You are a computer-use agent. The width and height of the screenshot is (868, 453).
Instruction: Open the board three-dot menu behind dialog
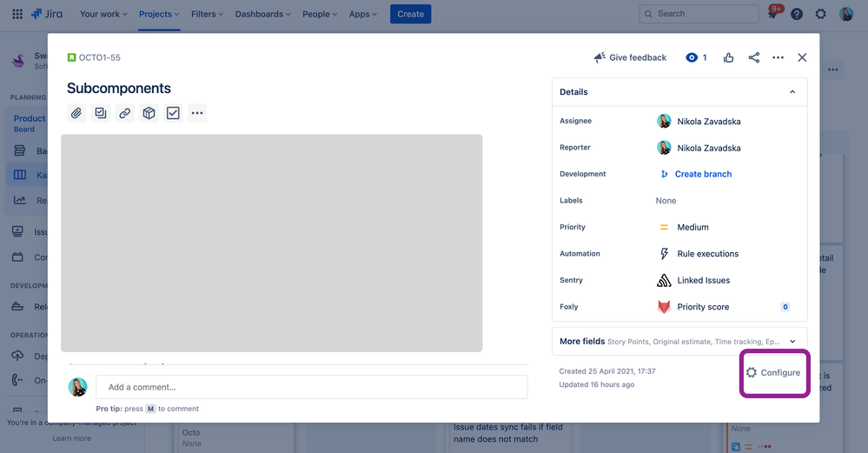(833, 70)
